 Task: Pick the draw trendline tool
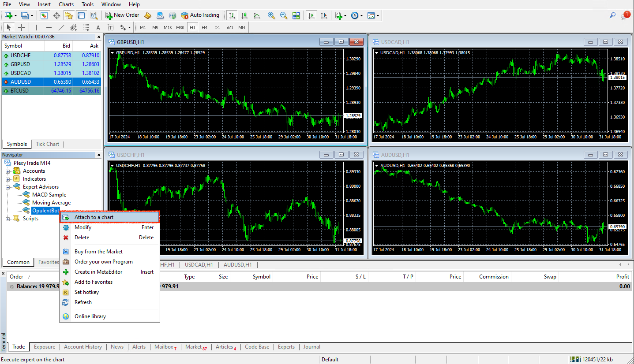[x=61, y=27]
